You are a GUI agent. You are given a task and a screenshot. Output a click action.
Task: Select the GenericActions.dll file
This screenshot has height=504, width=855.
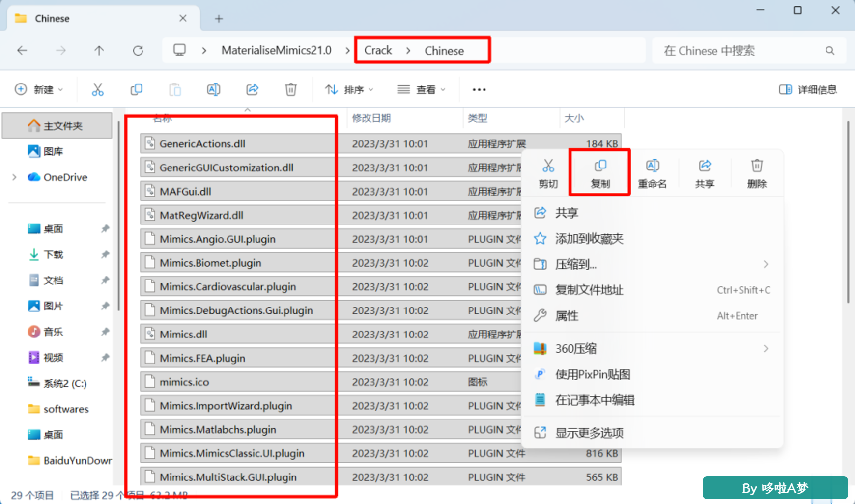tap(380, 143)
